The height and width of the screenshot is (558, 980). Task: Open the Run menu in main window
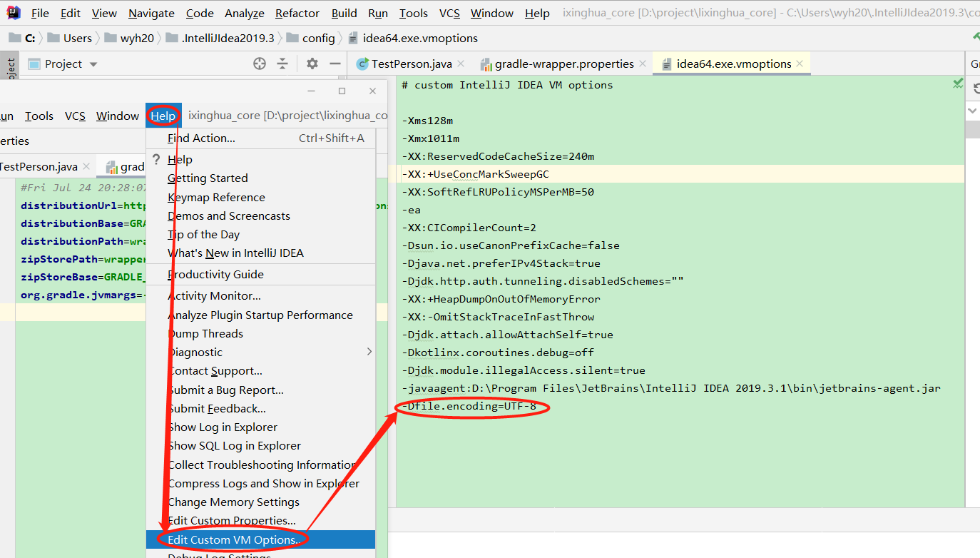[378, 13]
